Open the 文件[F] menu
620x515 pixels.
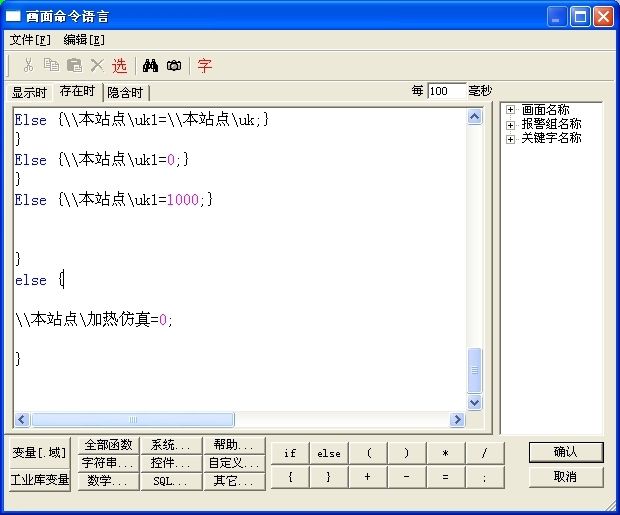coord(30,40)
